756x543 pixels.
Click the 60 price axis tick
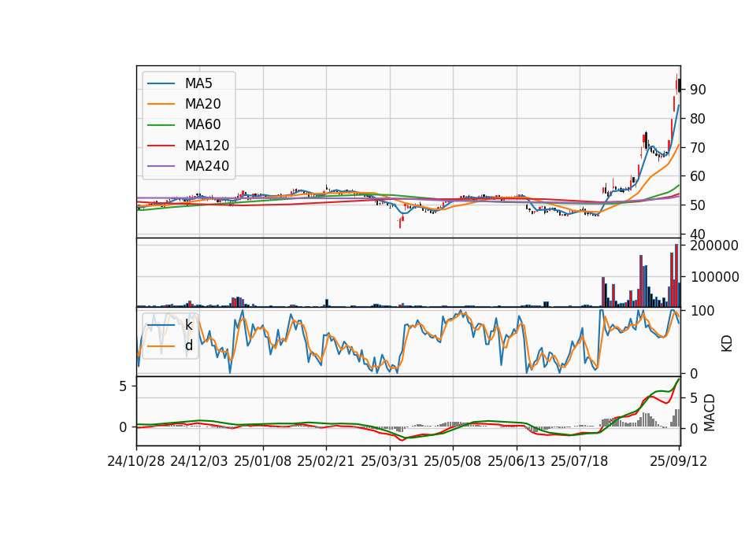699,176
